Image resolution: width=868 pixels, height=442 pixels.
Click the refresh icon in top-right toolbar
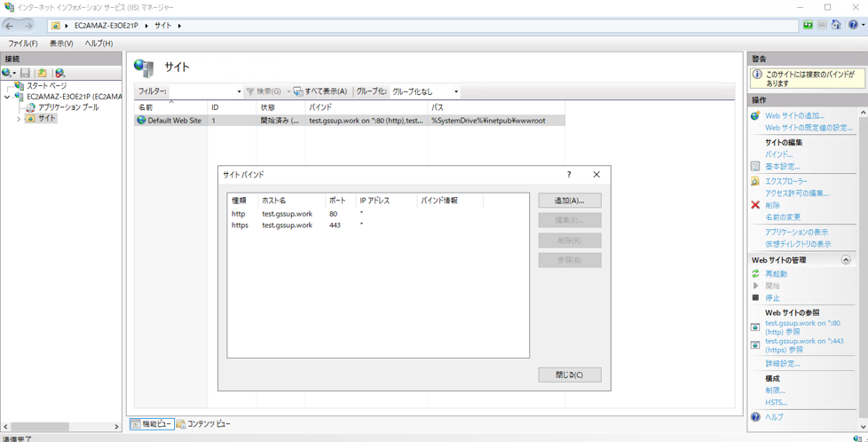click(x=807, y=26)
